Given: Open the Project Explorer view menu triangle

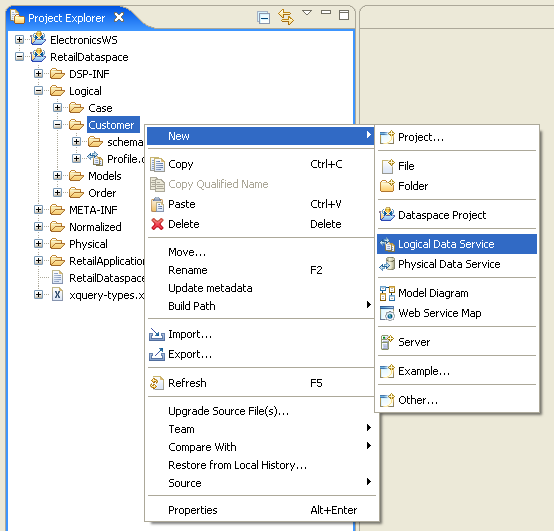Looking at the screenshot, I should click(307, 13).
